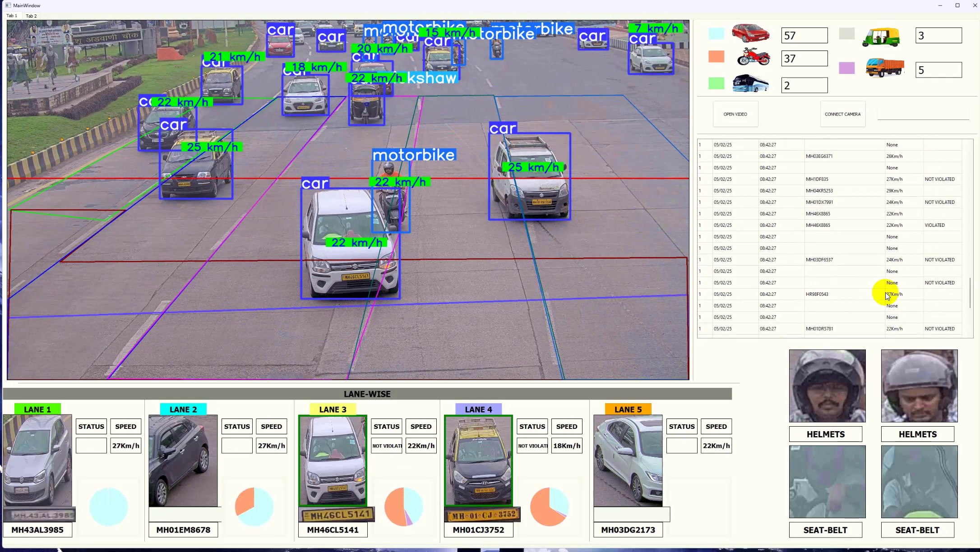Screen dimensions: 980x552
Task: Click the red motorbike icon
Action: [x=753, y=57]
